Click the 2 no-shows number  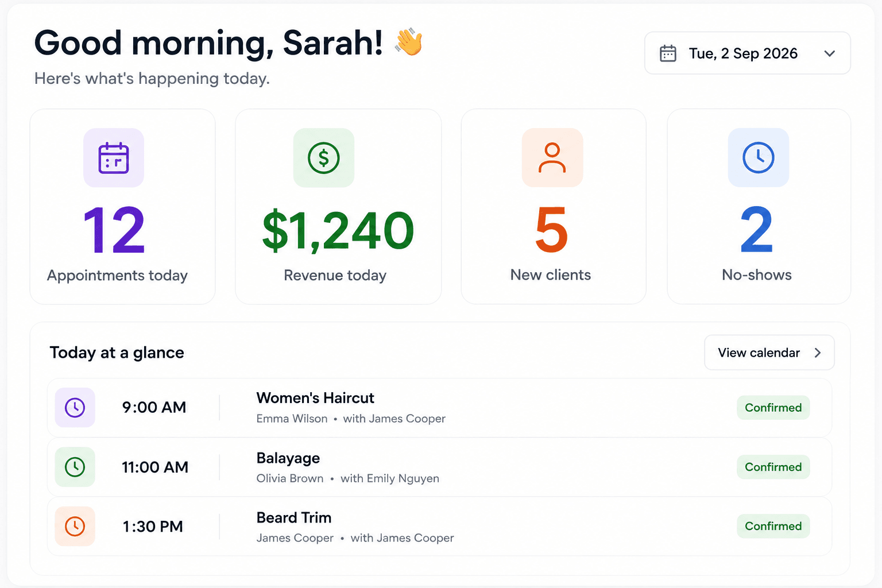pyautogui.click(x=757, y=230)
